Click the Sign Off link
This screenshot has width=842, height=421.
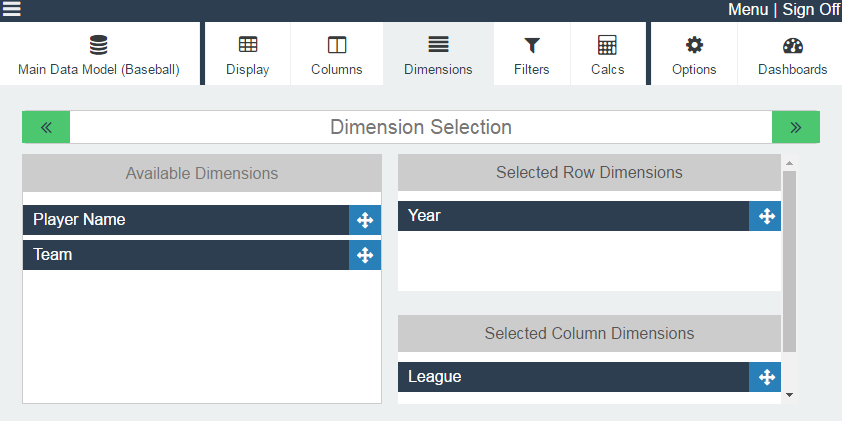point(811,9)
